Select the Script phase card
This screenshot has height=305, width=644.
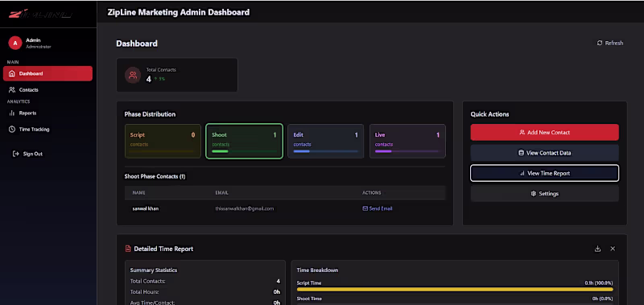pos(163,141)
